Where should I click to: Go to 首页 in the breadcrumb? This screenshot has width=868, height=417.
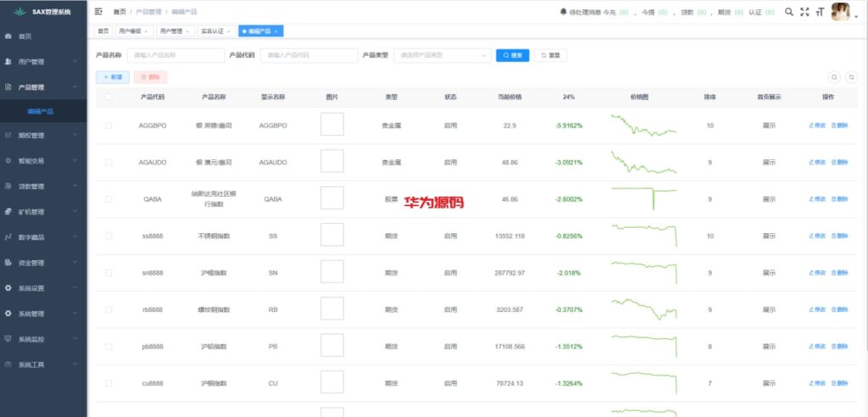pos(120,12)
